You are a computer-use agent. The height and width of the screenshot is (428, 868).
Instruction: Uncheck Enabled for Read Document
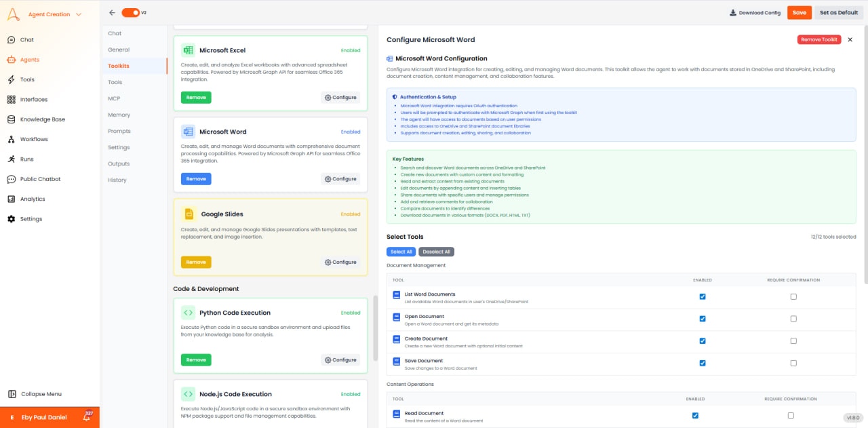coord(695,415)
